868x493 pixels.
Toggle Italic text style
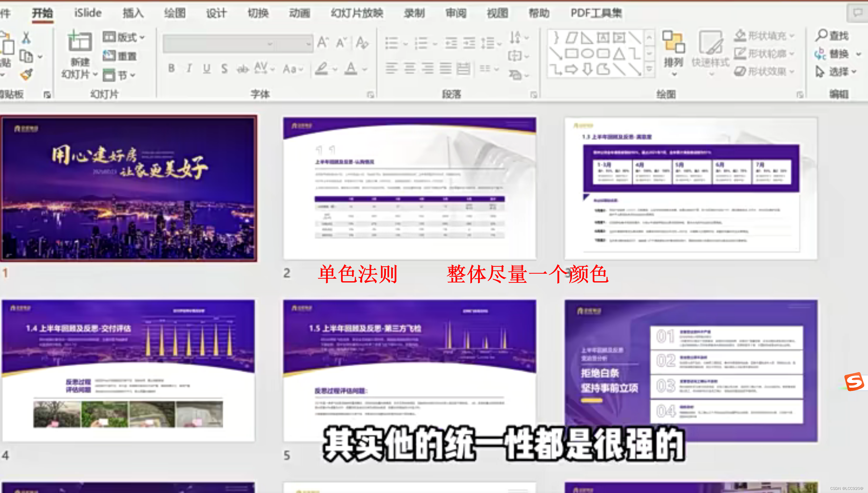click(189, 69)
